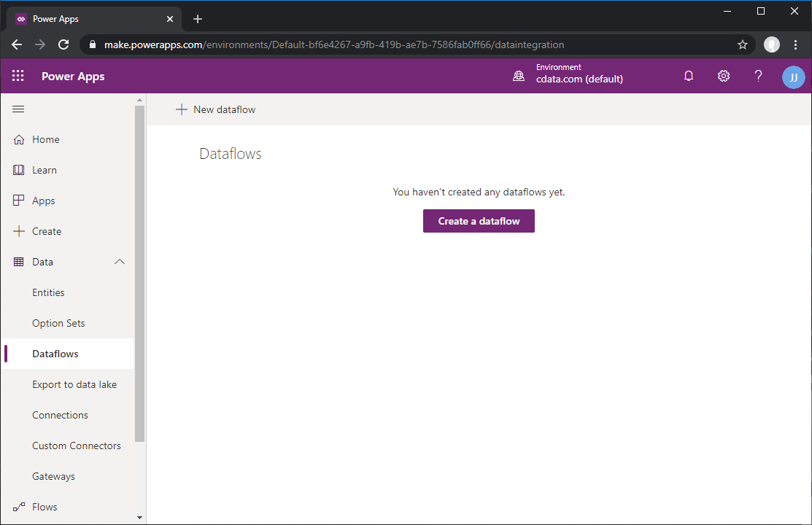Click the Create a dataflow button
The image size is (812, 525).
click(479, 221)
